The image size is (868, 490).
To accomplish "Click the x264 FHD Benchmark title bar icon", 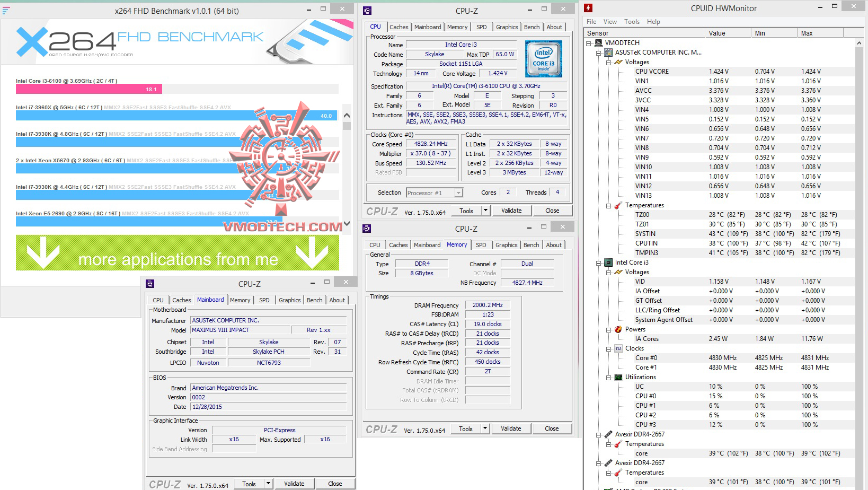I will click(6, 11).
